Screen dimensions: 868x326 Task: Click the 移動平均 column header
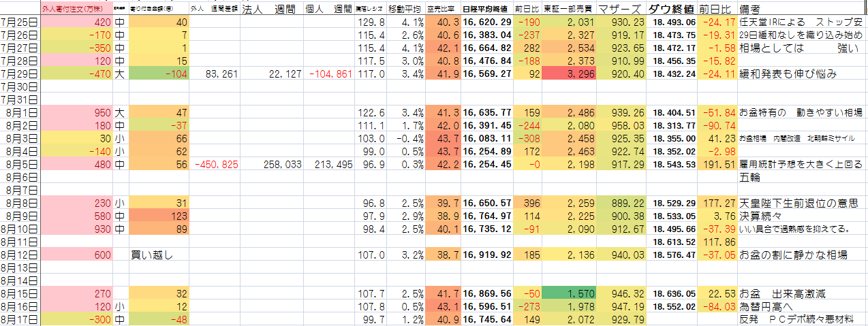407,10
